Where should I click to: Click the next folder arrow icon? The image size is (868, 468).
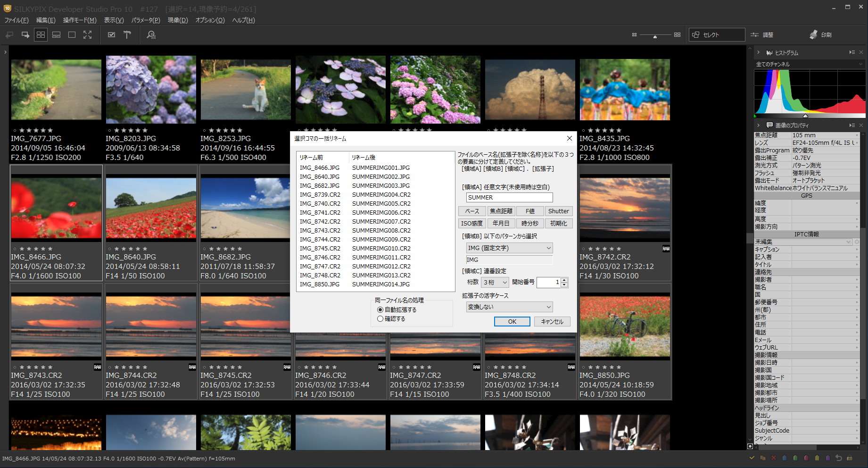[25, 35]
